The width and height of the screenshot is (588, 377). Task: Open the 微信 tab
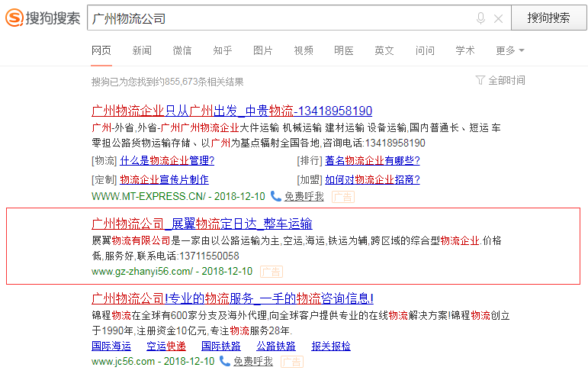point(182,50)
